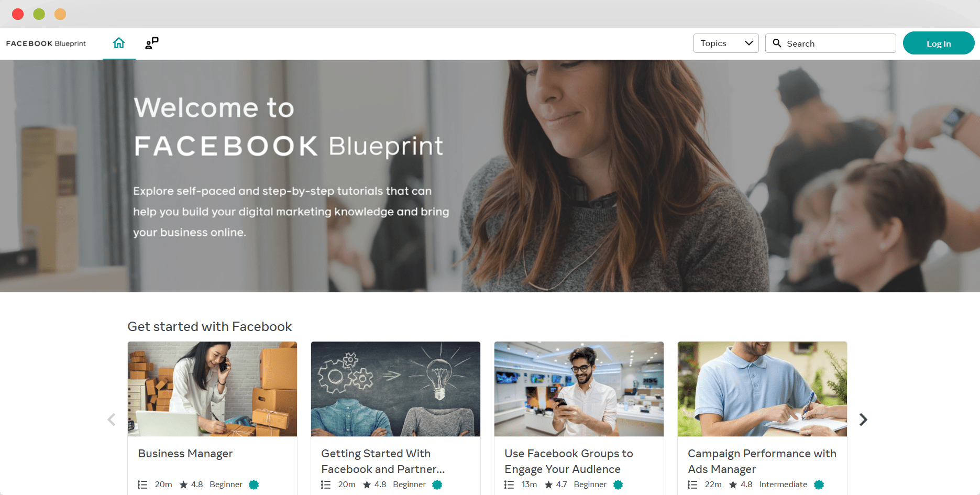980x495 pixels.
Task: Click the green window button
Action: click(x=39, y=14)
